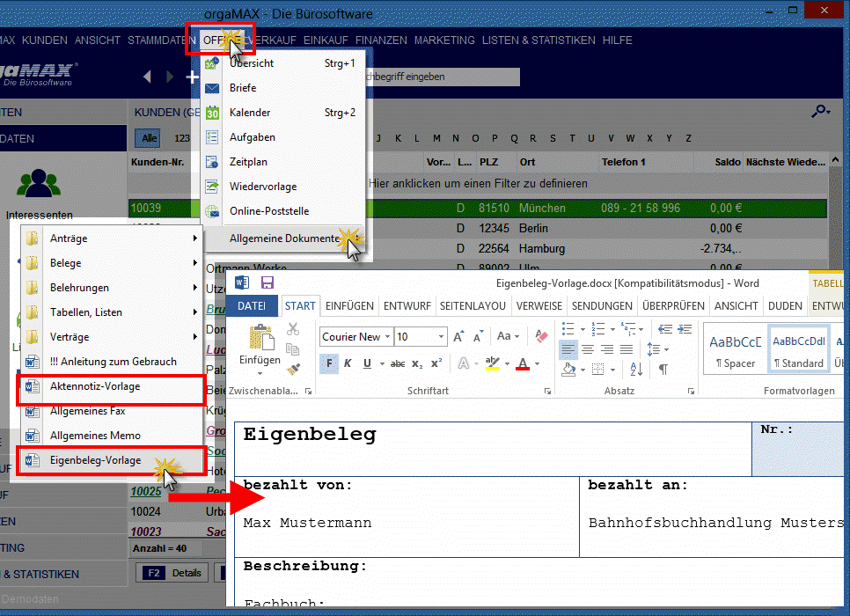
Task: Open the font size 10 dropdown
Action: point(441,337)
